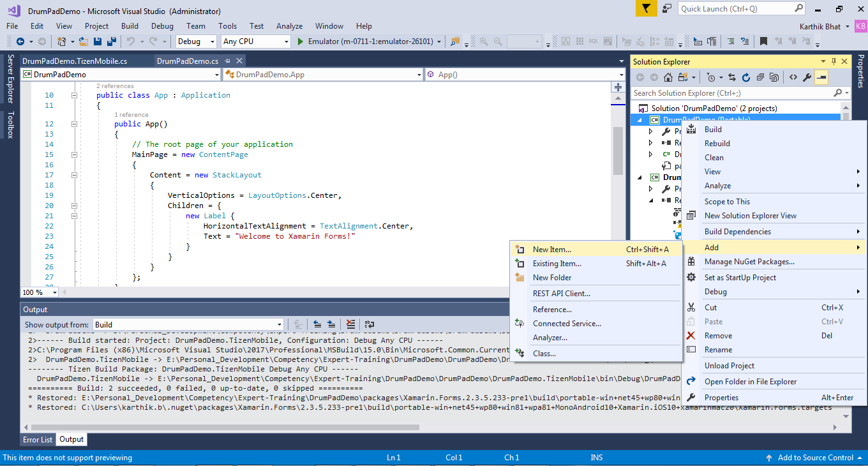
Task: Toggle word wrap in the Output panel
Action: [370, 324]
